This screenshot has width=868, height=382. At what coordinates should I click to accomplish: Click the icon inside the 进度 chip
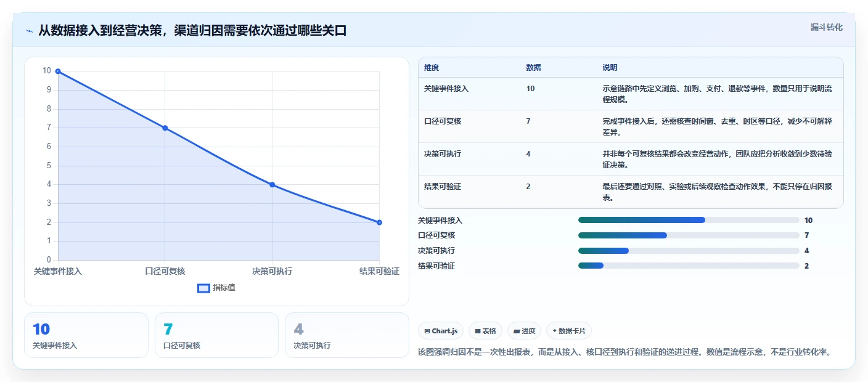tap(517, 331)
